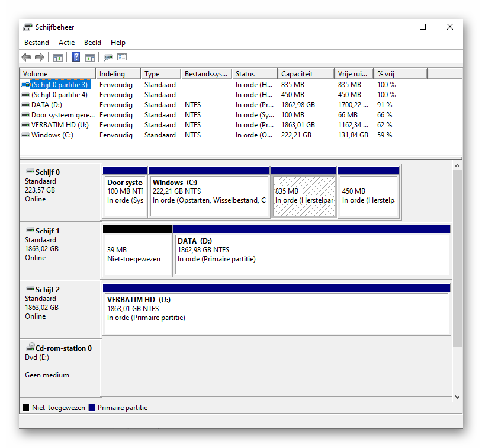Select the Schijf 1 disk label
Screen dimensions: 482x448
point(47,231)
